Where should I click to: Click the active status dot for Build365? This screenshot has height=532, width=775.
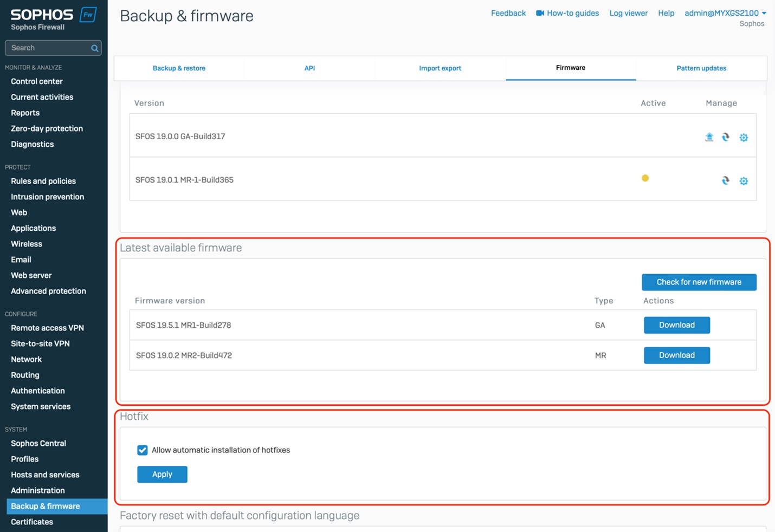645,178
